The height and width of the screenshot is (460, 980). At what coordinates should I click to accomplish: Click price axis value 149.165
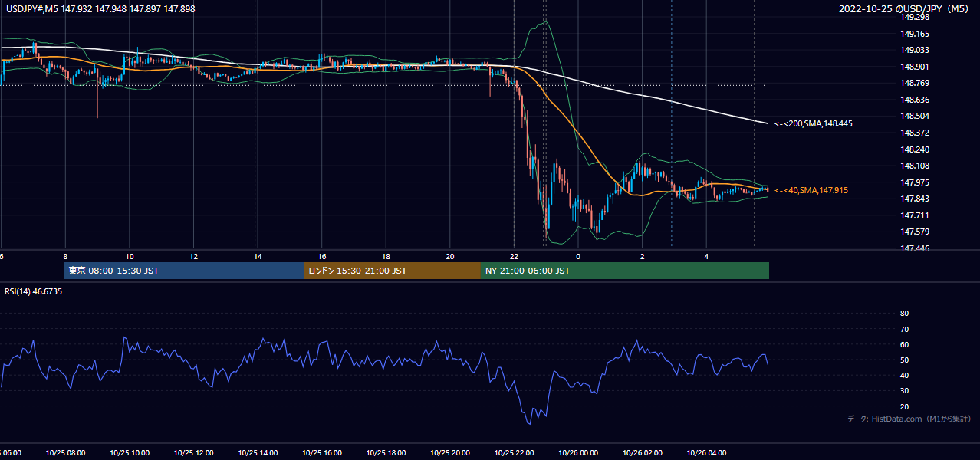click(914, 34)
